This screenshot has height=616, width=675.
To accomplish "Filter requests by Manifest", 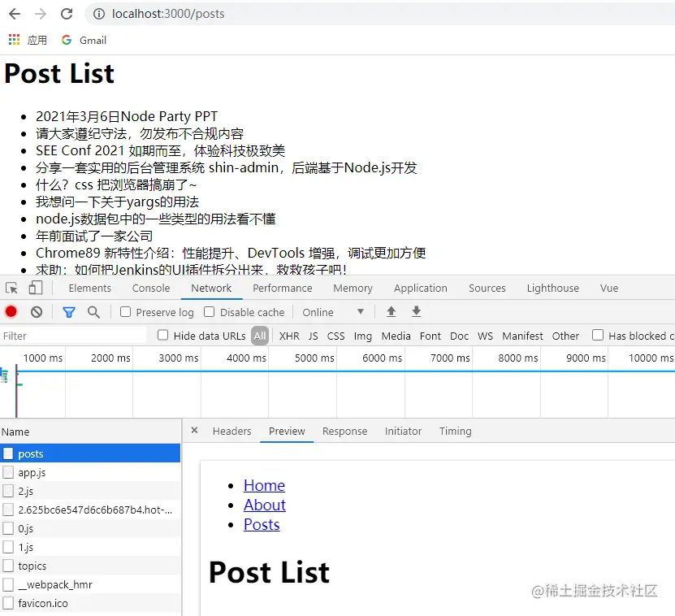I will coord(522,336).
